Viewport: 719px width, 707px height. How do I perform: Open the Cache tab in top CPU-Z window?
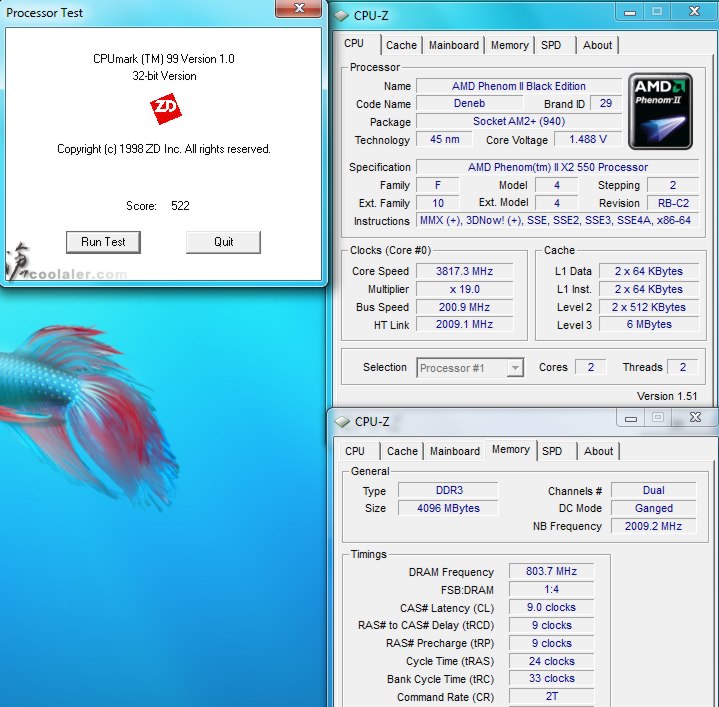(401, 45)
